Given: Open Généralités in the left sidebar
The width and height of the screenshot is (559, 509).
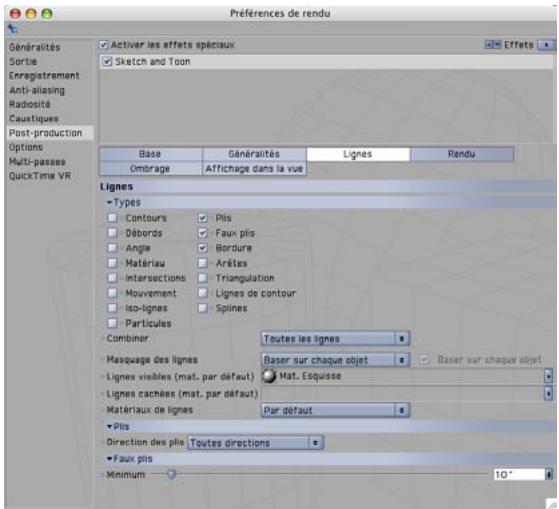Looking at the screenshot, I should (x=35, y=47).
